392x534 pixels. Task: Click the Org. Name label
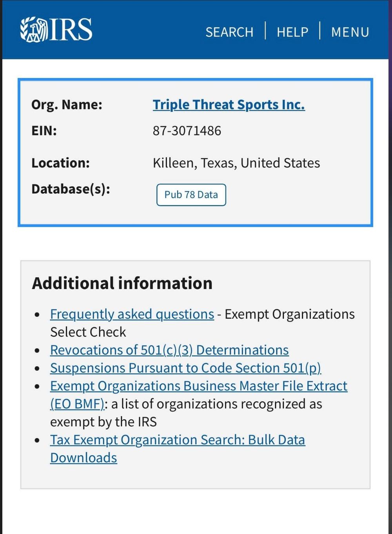(67, 105)
